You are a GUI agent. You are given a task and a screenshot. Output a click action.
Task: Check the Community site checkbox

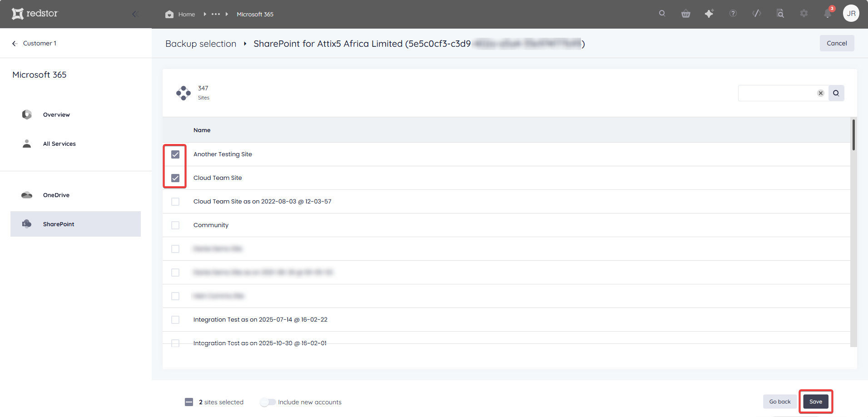175,225
